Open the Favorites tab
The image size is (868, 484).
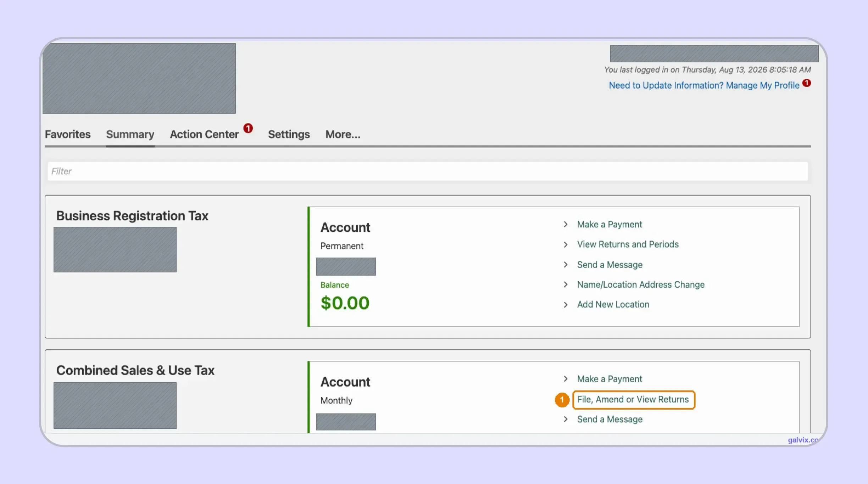point(68,134)
